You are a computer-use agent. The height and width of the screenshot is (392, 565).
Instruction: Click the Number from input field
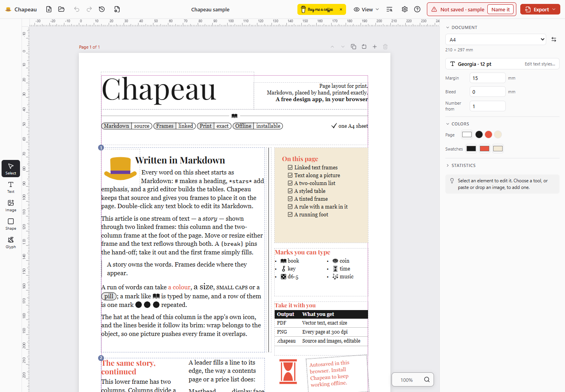point(488,106)
